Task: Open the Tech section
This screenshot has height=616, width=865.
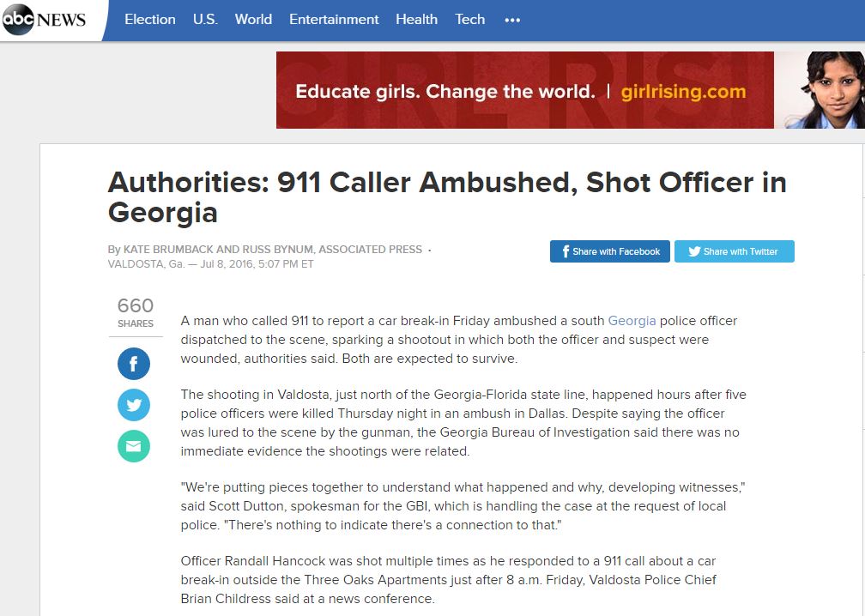Action: click(470, 19)
